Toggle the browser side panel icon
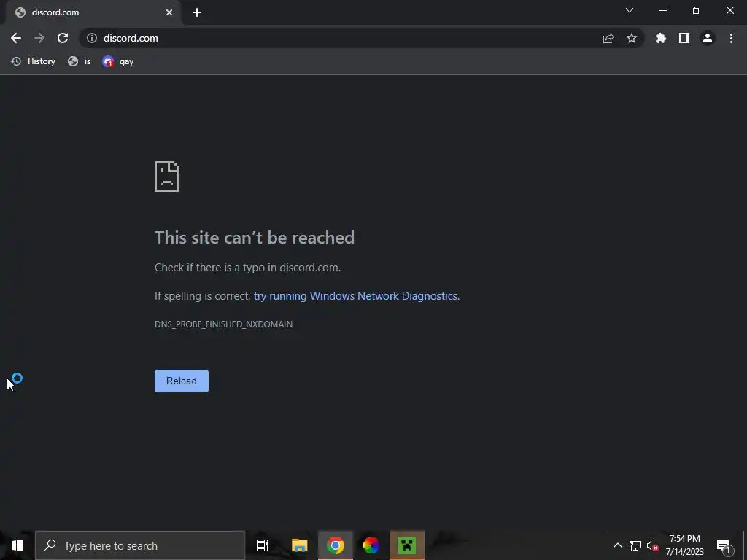747x560 pixels. [684, 38]
